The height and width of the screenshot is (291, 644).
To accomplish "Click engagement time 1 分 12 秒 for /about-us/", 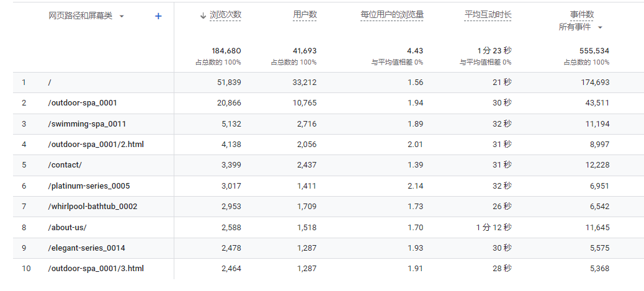I will click(x=494, y=227).
